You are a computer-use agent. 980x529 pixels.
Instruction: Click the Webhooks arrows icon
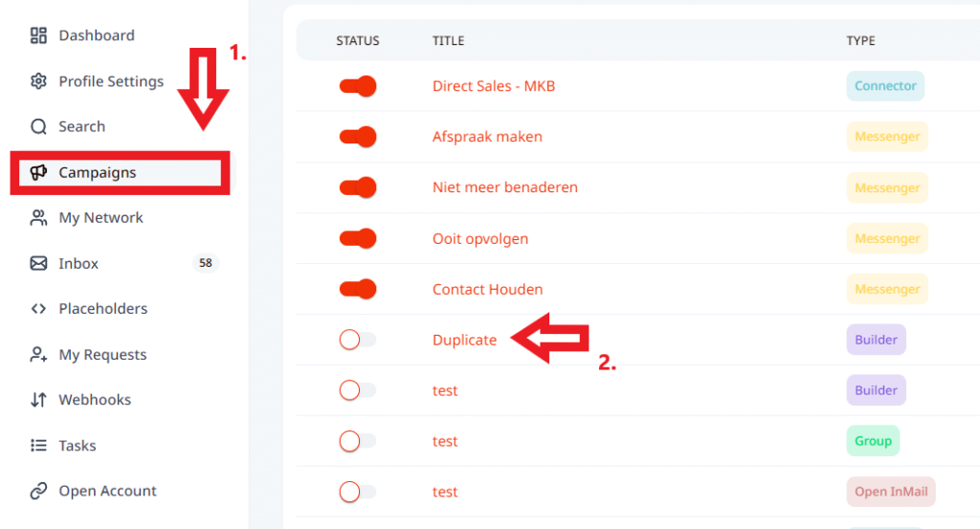[38, 400]
